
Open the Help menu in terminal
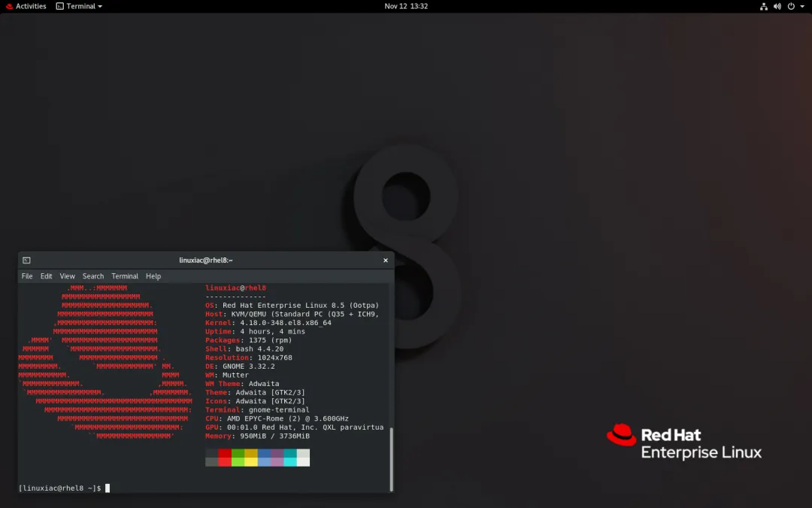[x=153, y=276]
